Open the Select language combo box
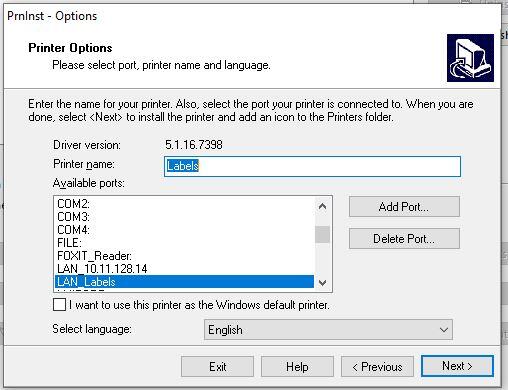This screenshot has width=508, height=390. tap(328, 330)
